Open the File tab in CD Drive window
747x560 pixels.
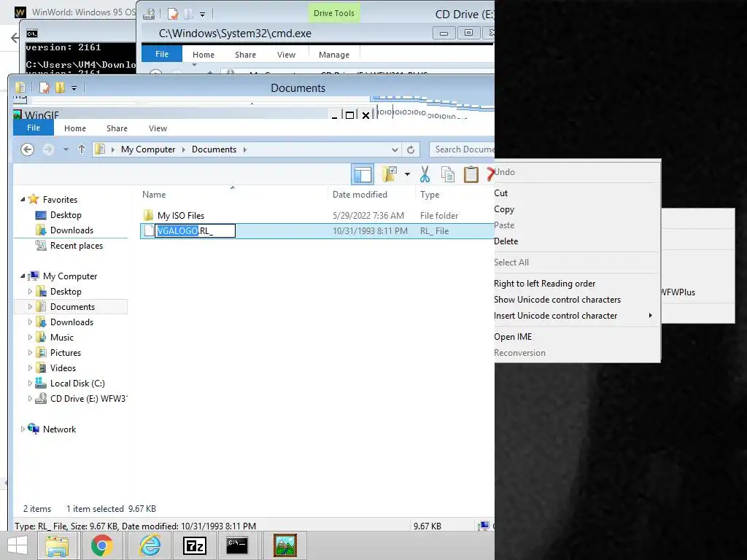tap(162, 54)
